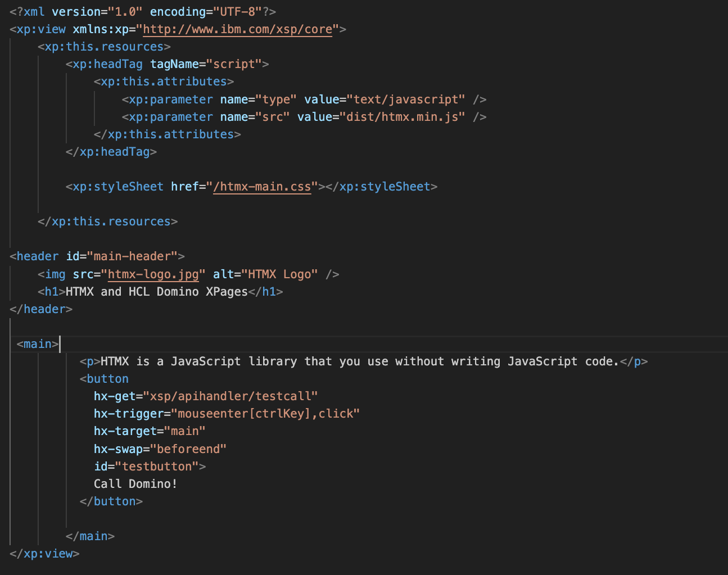Image resolution: width=728 pixels, height=575 pixels.
Task: Click the encoding="UTF-8" attribute text
Action: 206,12
